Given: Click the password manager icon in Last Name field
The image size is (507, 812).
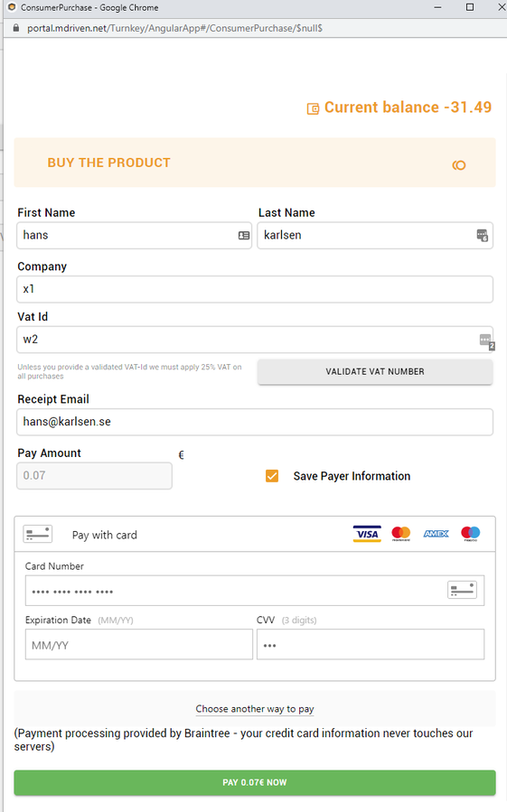Looking at the screenshot, I should coord(482,236).
